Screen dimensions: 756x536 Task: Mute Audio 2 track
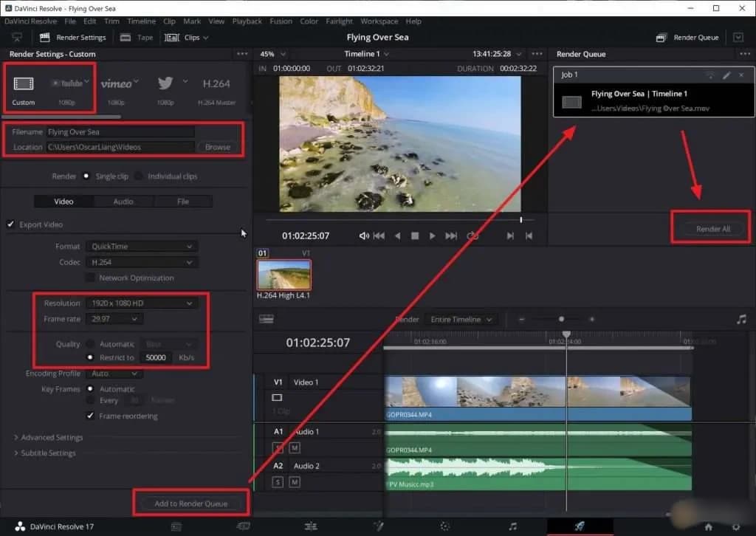pos(295,482)
